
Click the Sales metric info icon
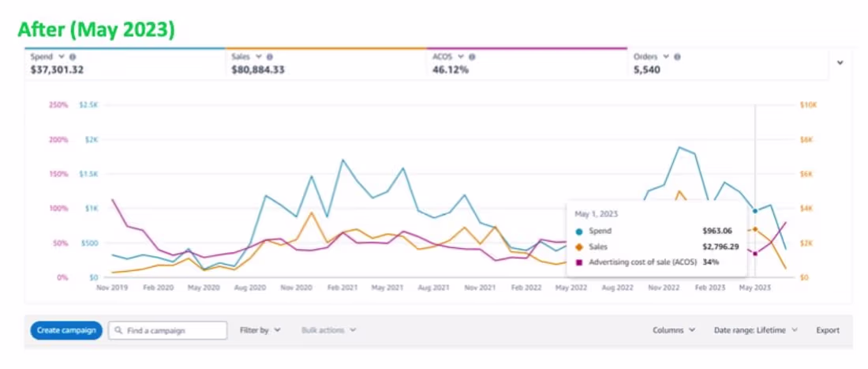click(x=270, y=57)
